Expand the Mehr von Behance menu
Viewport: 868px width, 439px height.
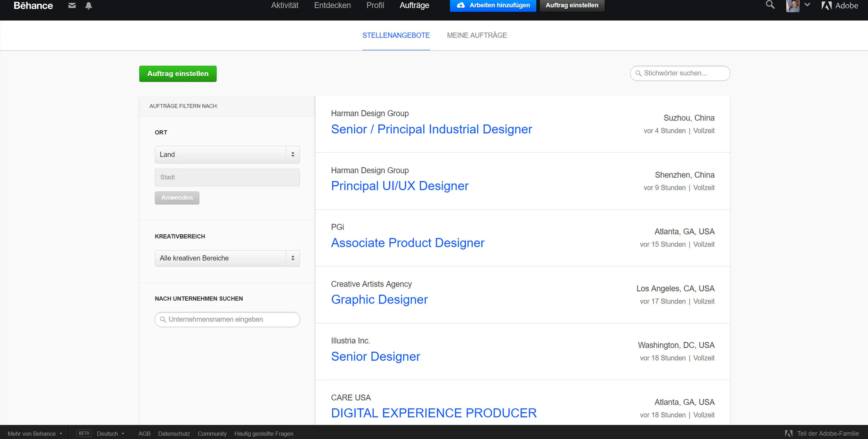(x=35, y=433)
